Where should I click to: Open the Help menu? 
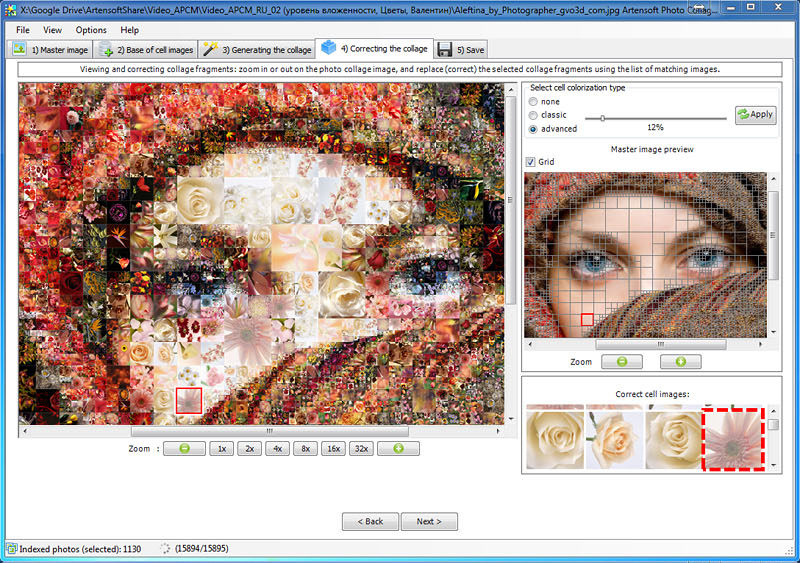coord(130,30)
